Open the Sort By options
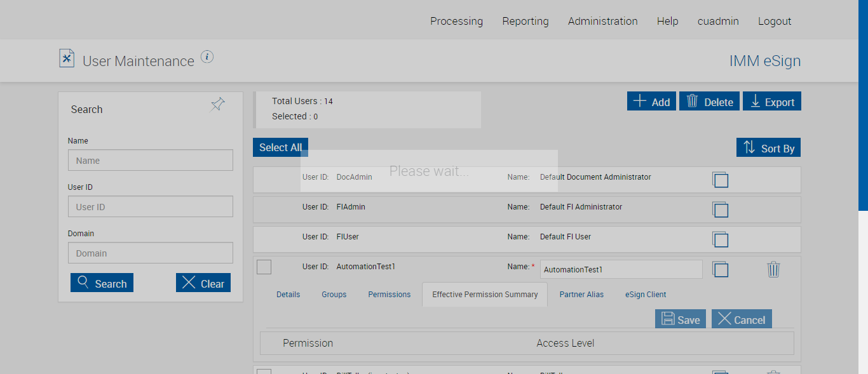The image size is (868, 374). click(x=768, y=147)
